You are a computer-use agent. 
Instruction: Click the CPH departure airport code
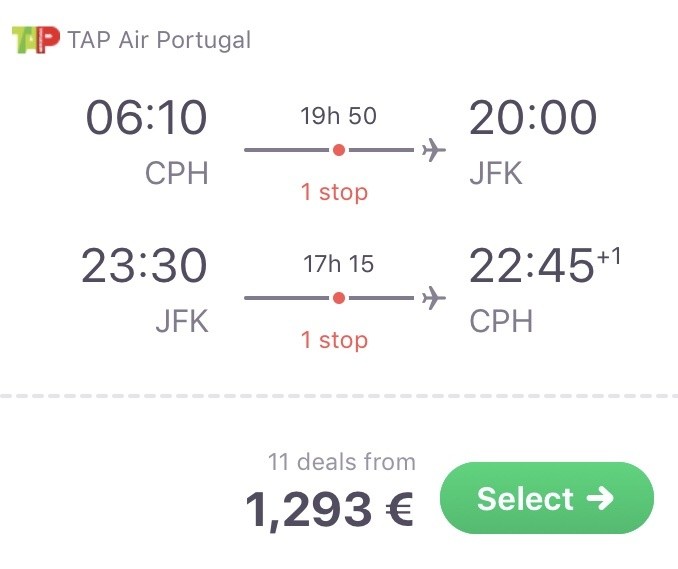point(176,173)
